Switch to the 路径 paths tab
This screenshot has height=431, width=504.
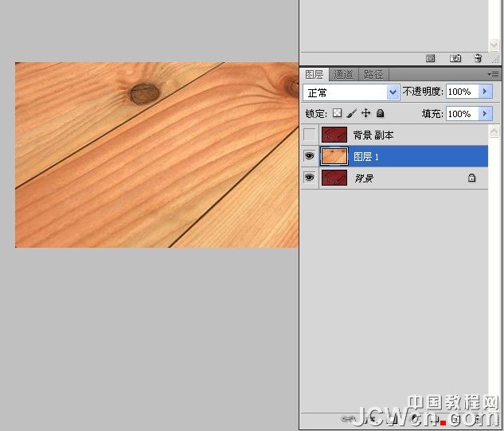pyautogui.click(x=373, y=75)
